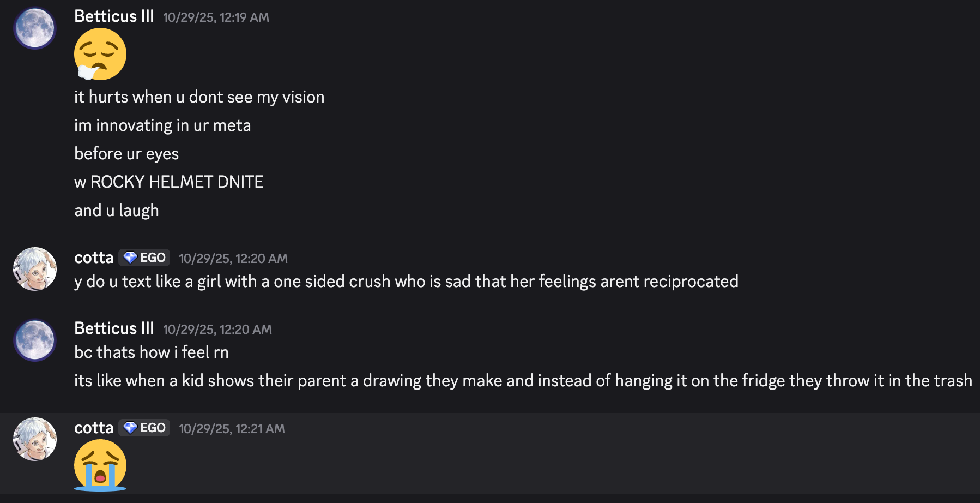The width and height of the screenshot is (980, 503).
Task: Click the 12:21 AM timestamp
Action: pos(232,429)
